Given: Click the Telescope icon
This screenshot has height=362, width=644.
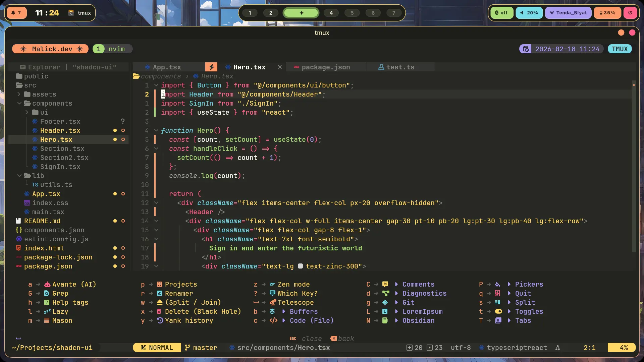Looking at the screenshot, I should pos(273,302).
